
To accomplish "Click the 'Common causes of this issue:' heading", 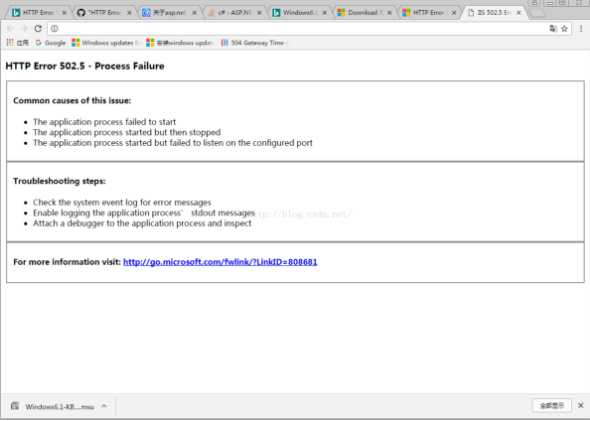I will (72, 101).
